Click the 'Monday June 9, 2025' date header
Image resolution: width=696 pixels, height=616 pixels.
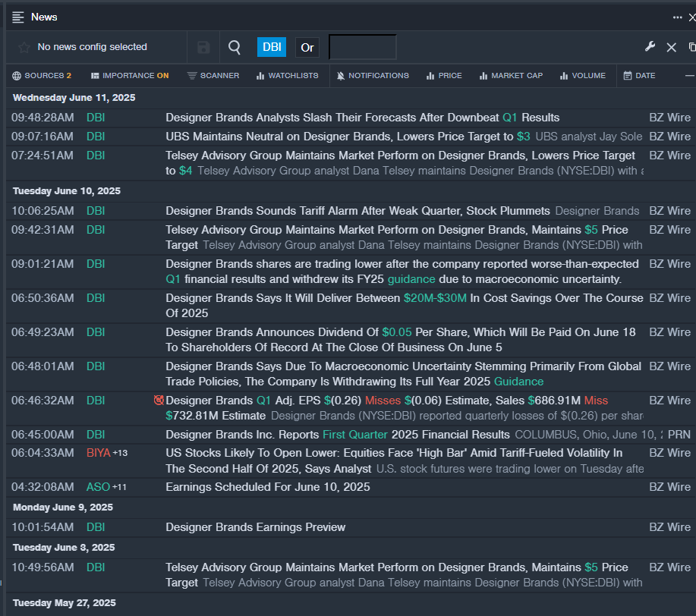point(62,508)
